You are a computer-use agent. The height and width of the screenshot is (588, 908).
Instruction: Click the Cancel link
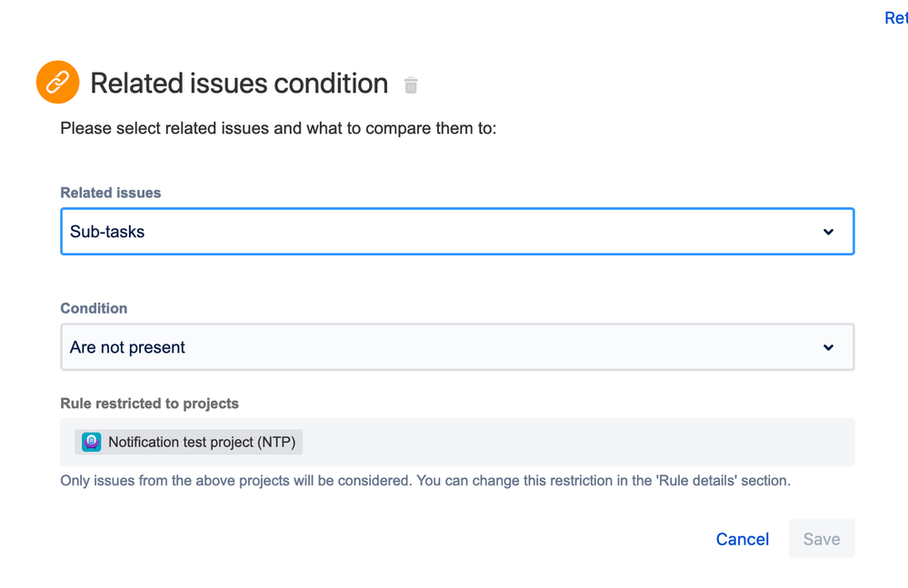742,539
